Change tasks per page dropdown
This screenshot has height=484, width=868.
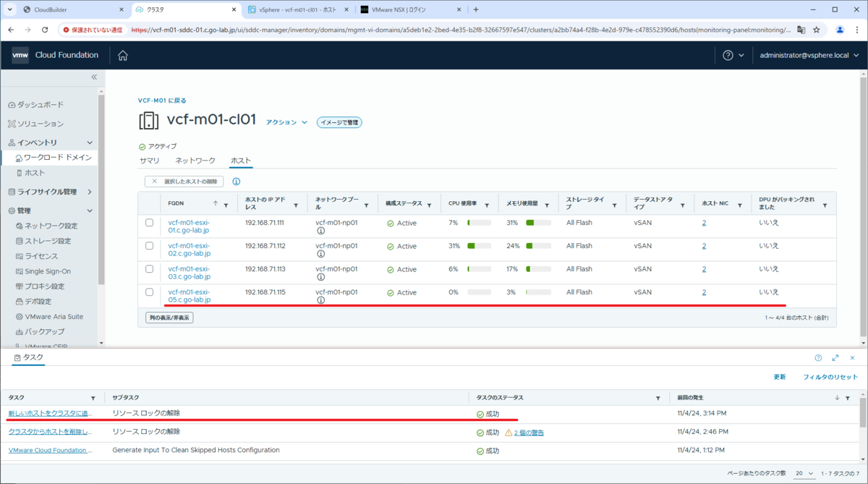(x=804, y=473)
